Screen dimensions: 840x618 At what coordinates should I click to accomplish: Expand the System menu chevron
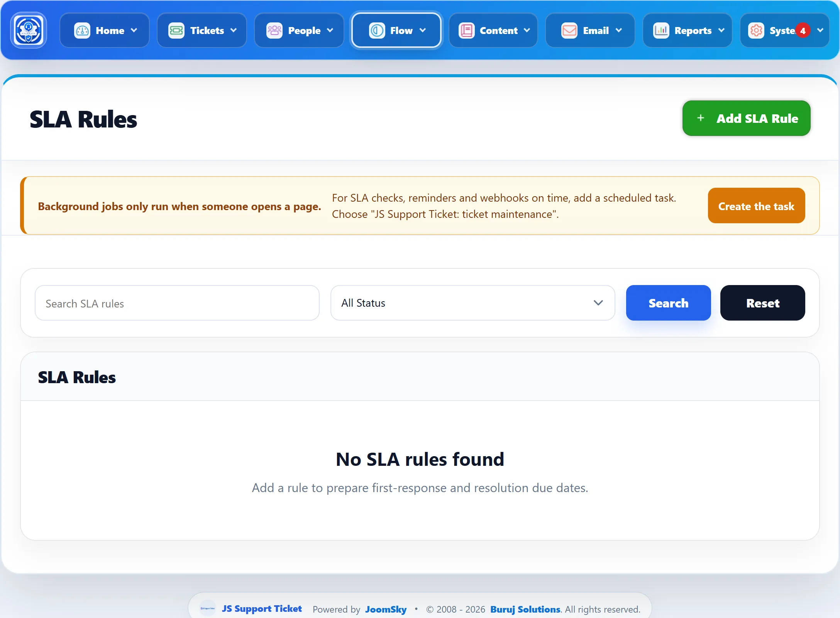[x=820, y=31]
